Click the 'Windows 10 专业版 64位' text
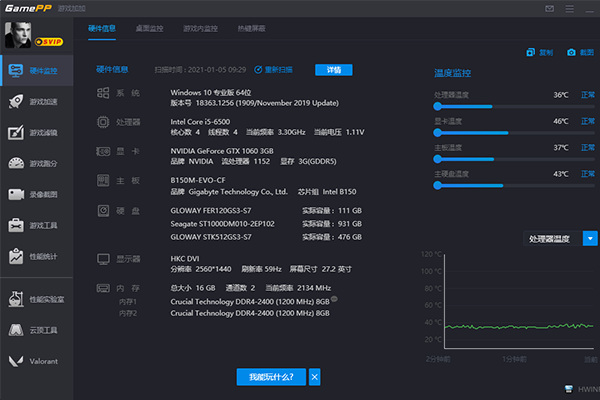The width and height of the screenshot is (600, 400). click(211, 92)
